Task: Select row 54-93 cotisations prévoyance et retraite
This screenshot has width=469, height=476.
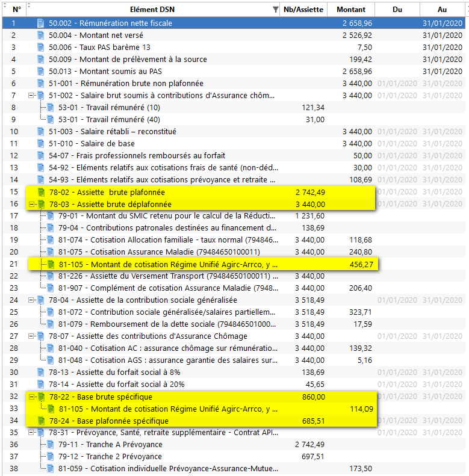Action: point(234,180)
